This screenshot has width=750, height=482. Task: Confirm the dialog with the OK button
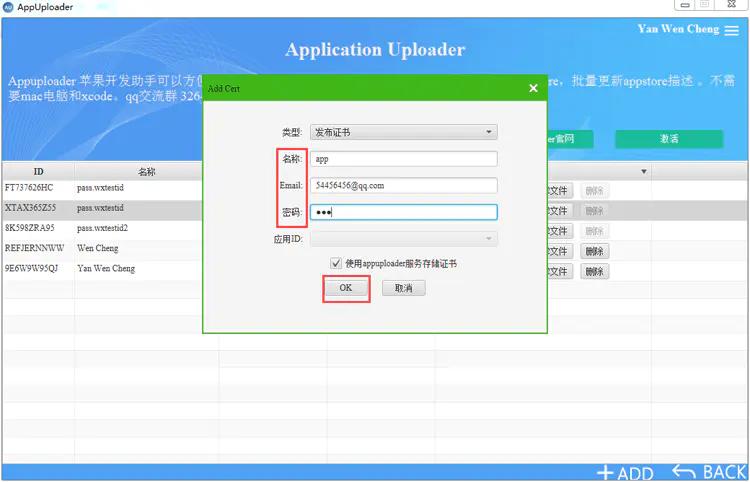[346, 288]
